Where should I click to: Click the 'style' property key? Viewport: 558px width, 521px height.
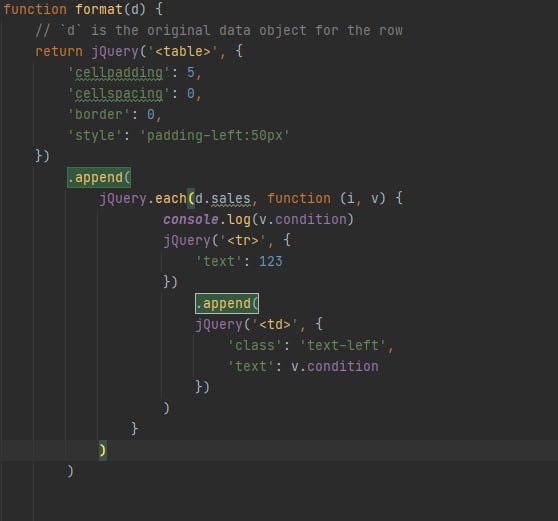pos(95,136)
